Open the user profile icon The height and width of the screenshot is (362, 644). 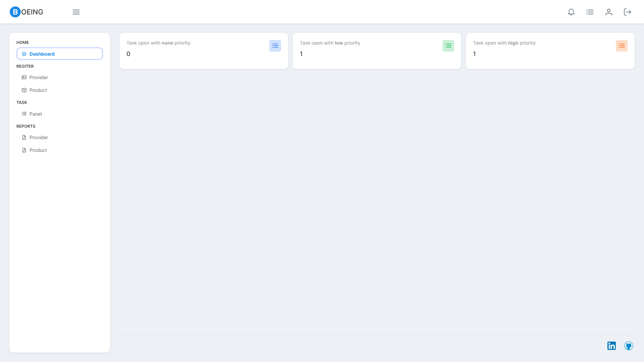pyautogui.click(x=609, y=12)
